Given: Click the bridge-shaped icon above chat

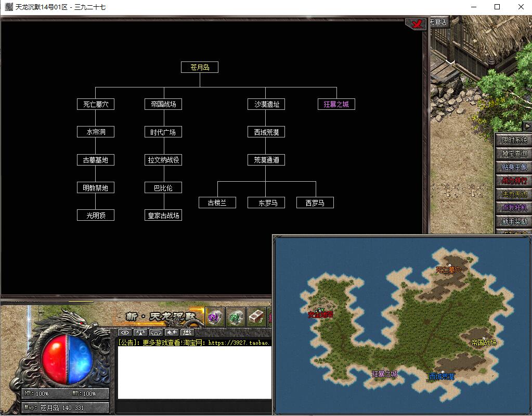Looking at the screenshot, I should (x=156, y=333).
